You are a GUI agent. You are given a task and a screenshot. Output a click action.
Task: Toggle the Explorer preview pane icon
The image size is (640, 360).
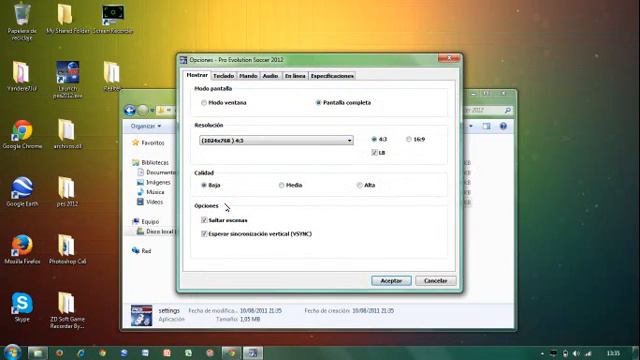point(486,126)
